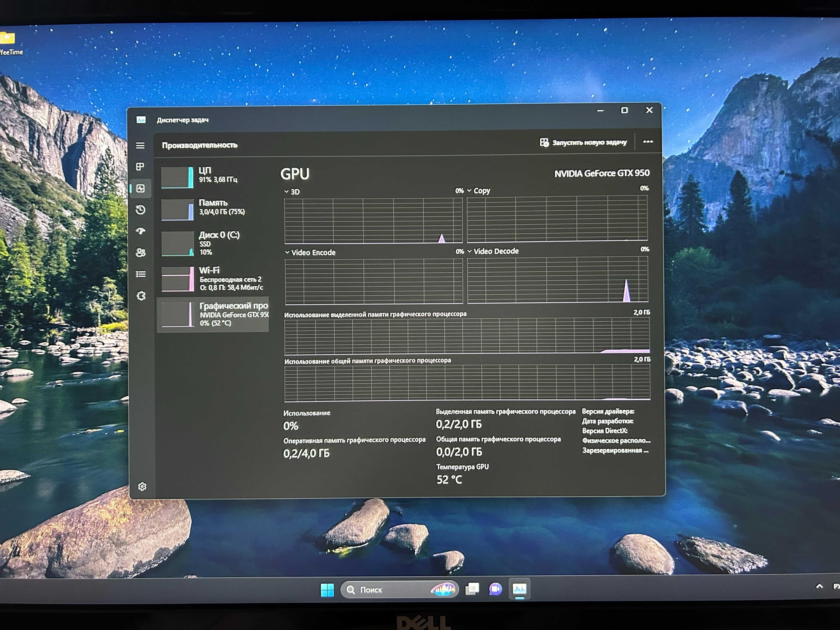Screen dimensions: 840x630
Task: Select the Wi-Fi network performance entry
Action: (213, 279)
